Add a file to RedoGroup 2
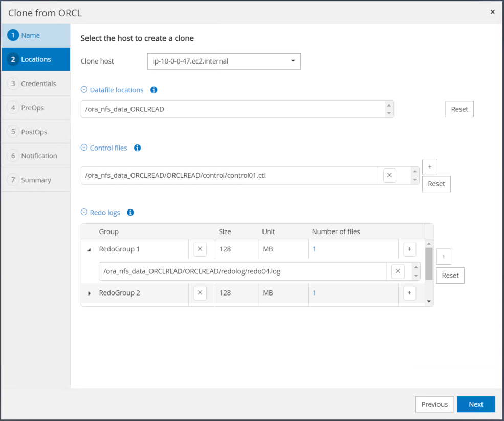This screenshot has height=421, width=504. [x=409, y=293]
